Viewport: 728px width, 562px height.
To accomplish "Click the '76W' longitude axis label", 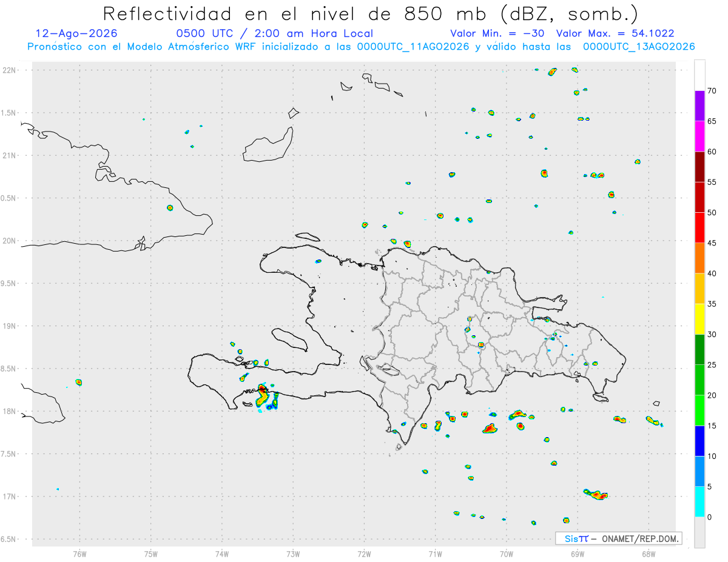I will point(79,554).
